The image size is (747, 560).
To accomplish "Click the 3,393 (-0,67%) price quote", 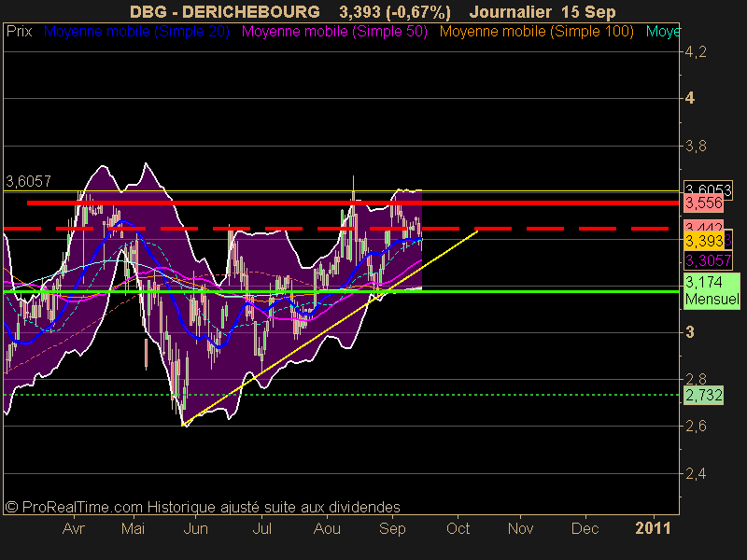I will pos(395,11).
